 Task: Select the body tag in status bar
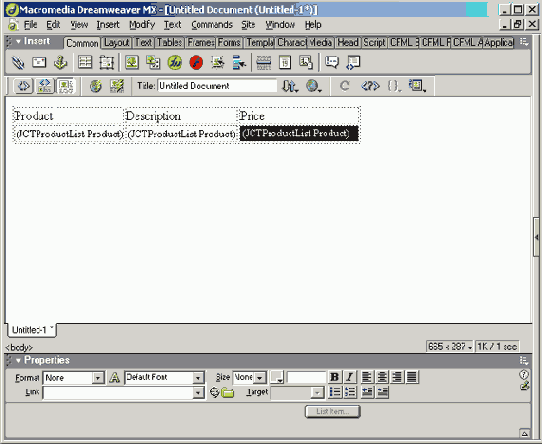pyautogui.click(x=19, y=347)
